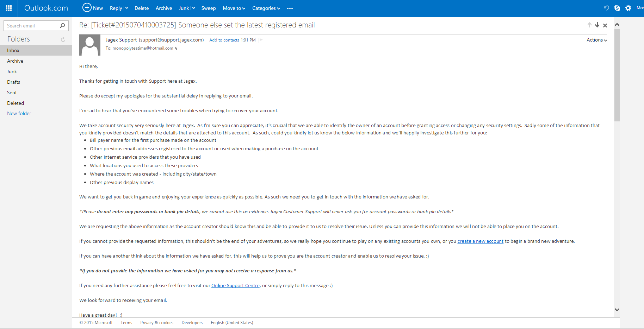Open the Inbox folder
The height and width of the screenshot is (329, 644).
[x=36, y=50]
